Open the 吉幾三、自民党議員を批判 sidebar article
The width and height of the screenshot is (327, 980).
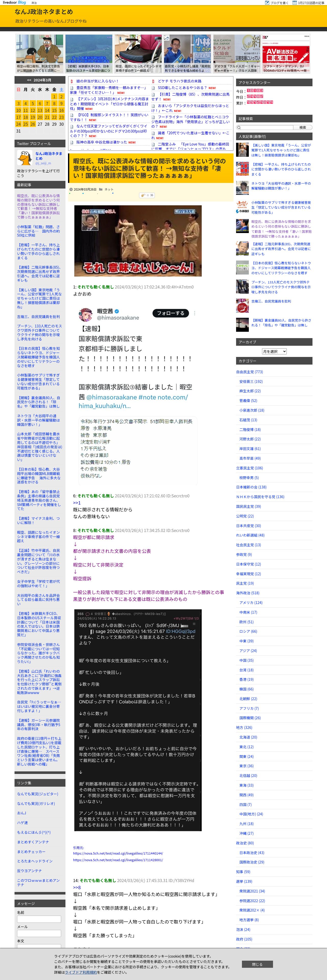click(x=38, y=316)
